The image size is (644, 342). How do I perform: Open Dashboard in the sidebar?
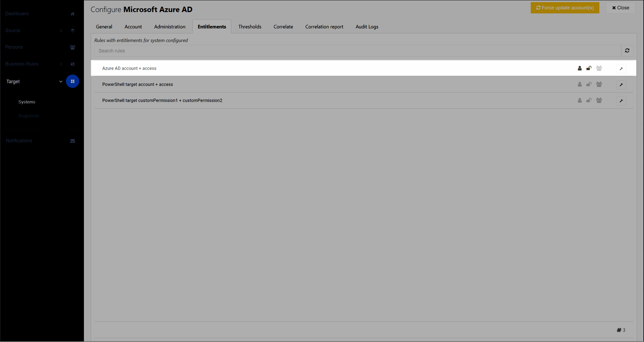pos(17,14)
